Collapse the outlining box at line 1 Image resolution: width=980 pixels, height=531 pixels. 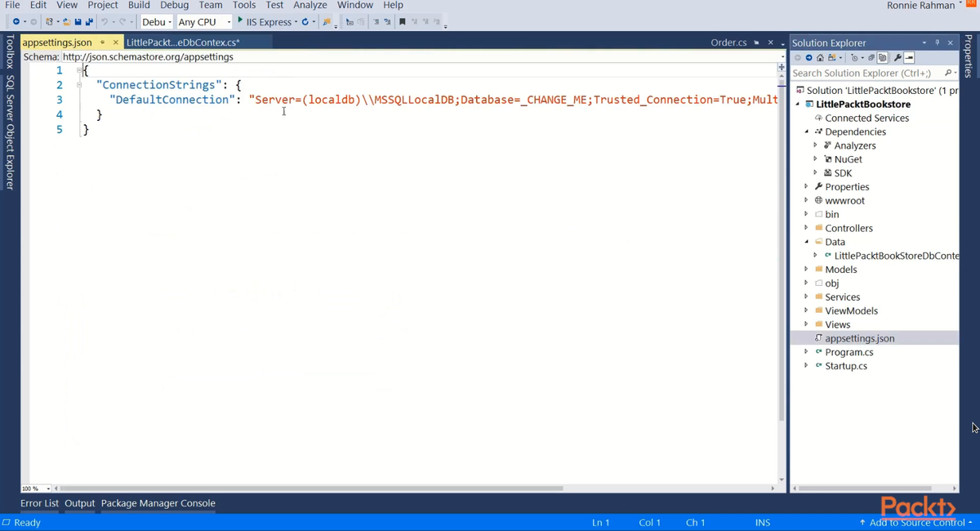point(79,70)
